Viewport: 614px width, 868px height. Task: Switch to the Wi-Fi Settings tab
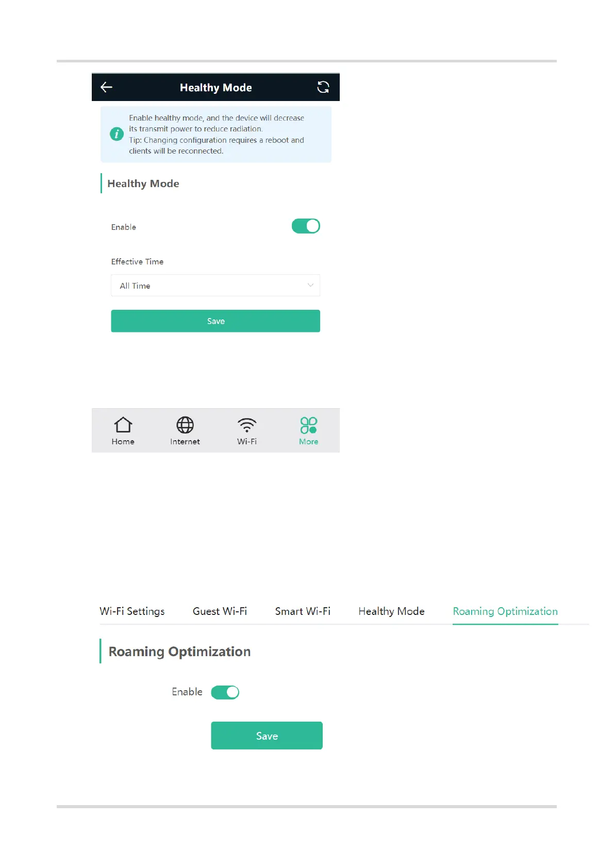(132, 611)
